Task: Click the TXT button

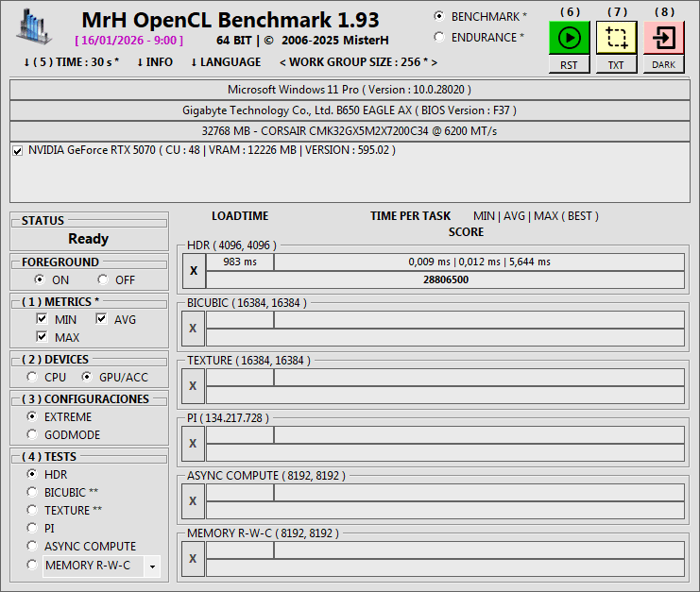Action: click(617, 65)
